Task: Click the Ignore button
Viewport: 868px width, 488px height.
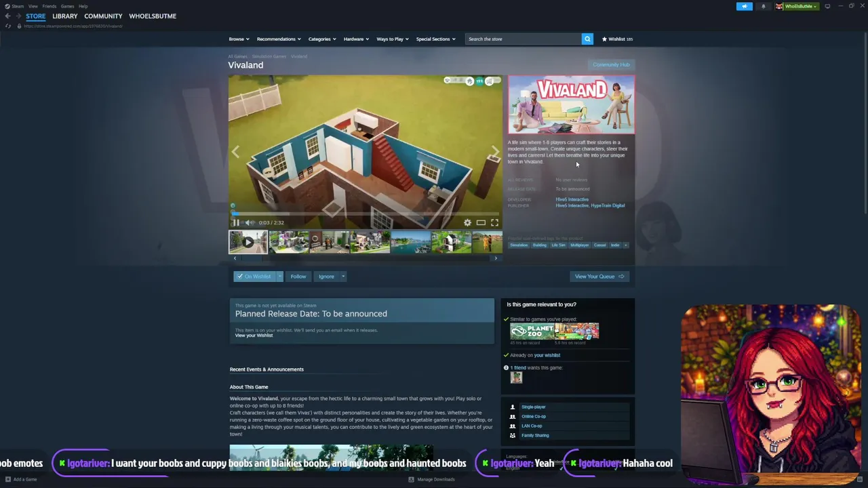Action: coord(326,277)
